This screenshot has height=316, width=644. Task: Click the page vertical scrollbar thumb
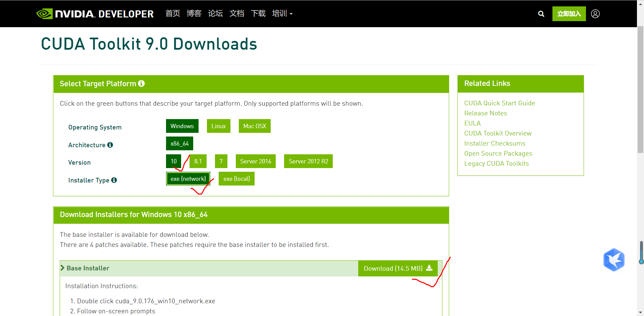(640, 90)
